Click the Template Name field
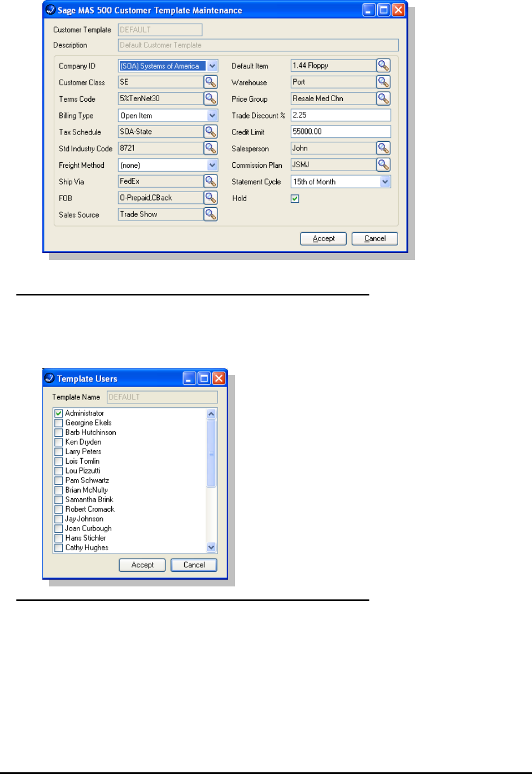532x774 pixels. (x=162, y=397)
